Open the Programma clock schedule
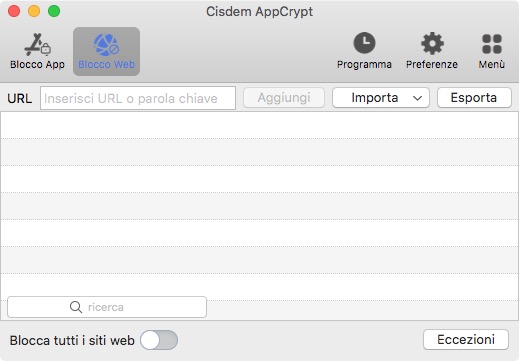This screenshot has height=361, width=519. coord(364,43)
